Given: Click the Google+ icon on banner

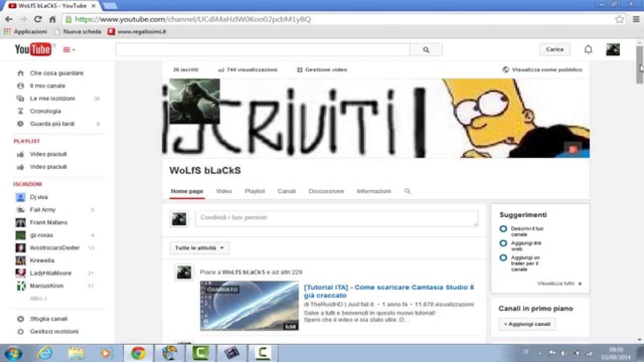Looking at the screenshot, I should [573, 149].
